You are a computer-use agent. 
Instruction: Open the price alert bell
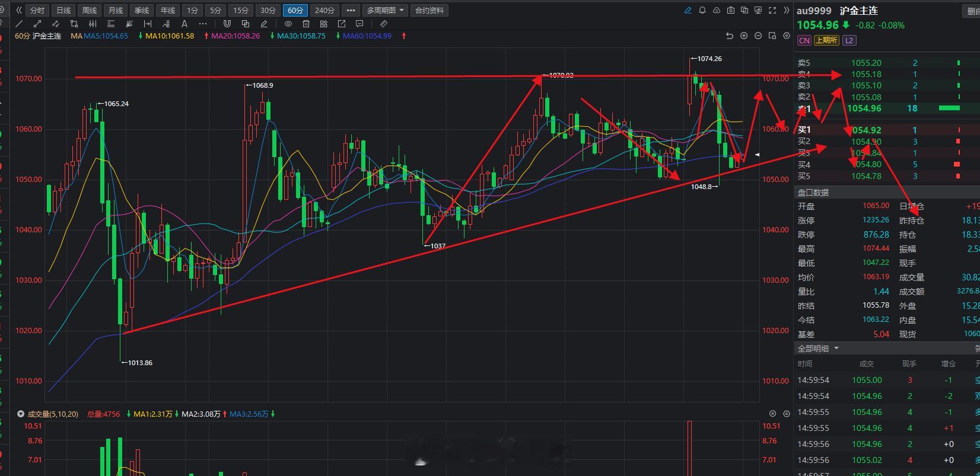702,10
